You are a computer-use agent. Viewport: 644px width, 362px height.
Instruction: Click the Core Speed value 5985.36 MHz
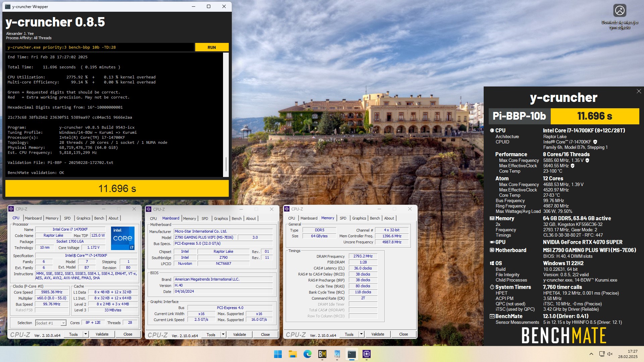52,292
